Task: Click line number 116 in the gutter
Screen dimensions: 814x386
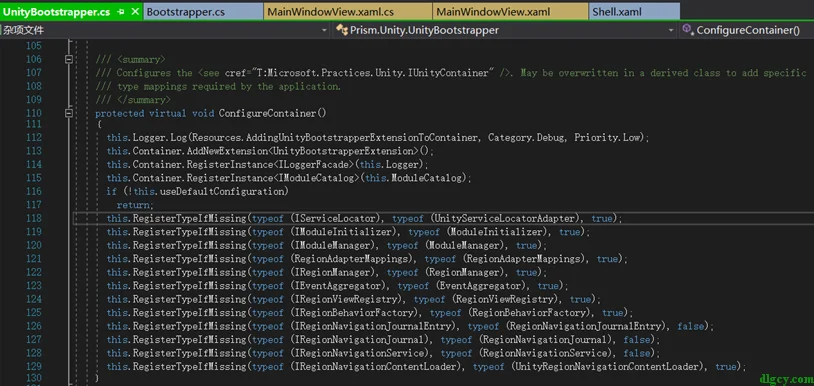Action: (x=33, y=191)
